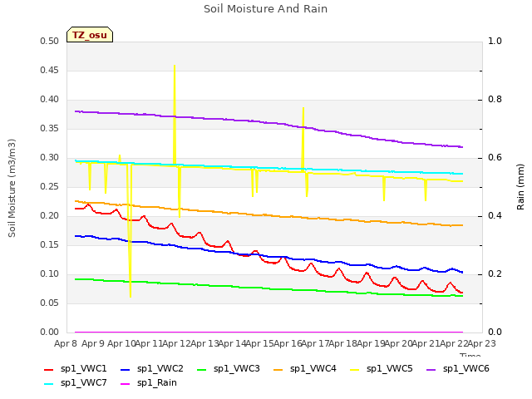Select the sp1_VWC7 legend entry
This screenshot has width=532, height=399.
(x=76, y=383)
